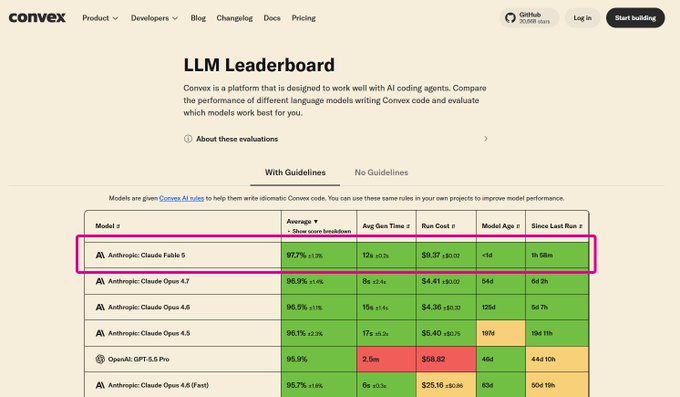680x397 pixels.
Task: Open the Changelog page
Action: (x=235, y=18)
